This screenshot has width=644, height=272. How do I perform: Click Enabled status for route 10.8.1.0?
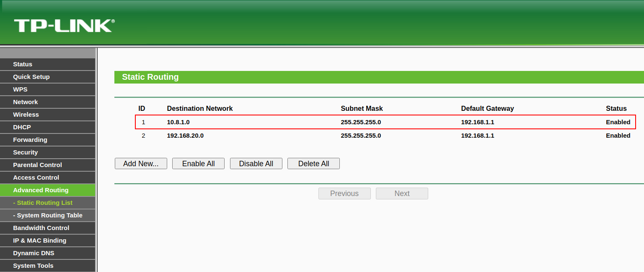pyautogui.click(x=618, y=122)
